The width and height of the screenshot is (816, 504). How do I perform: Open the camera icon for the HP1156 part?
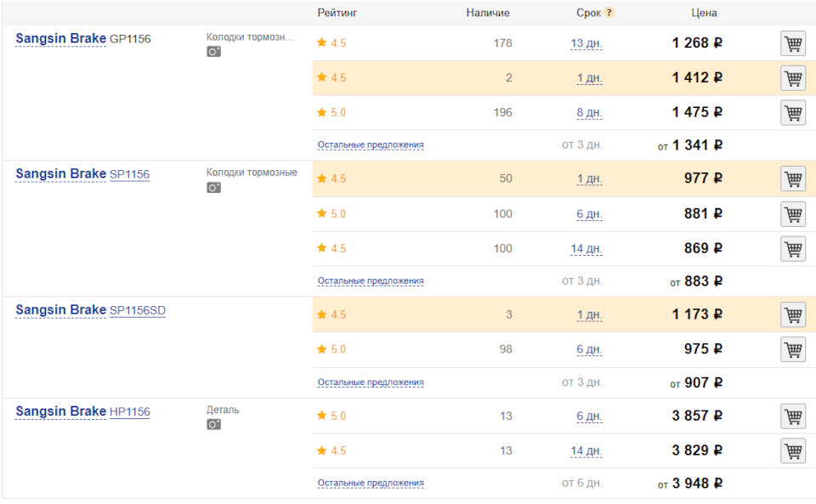click(214, 424)
